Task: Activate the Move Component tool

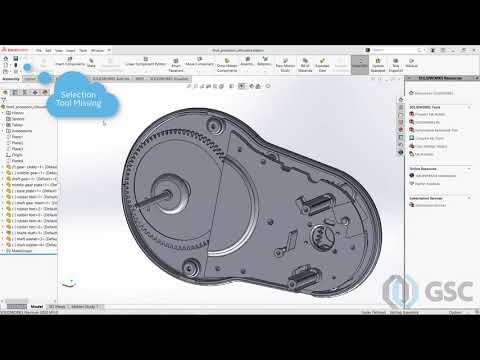Action: pyautogui.click(x=199, y=62)
